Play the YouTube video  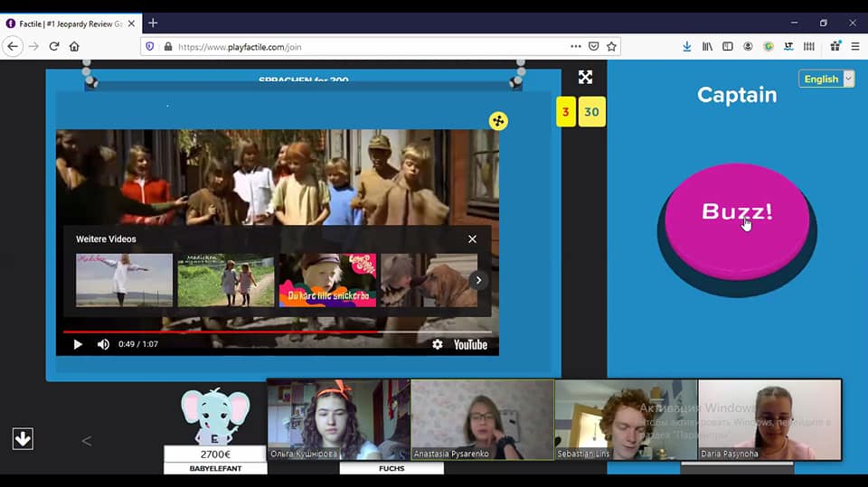(x=78, y=344)
